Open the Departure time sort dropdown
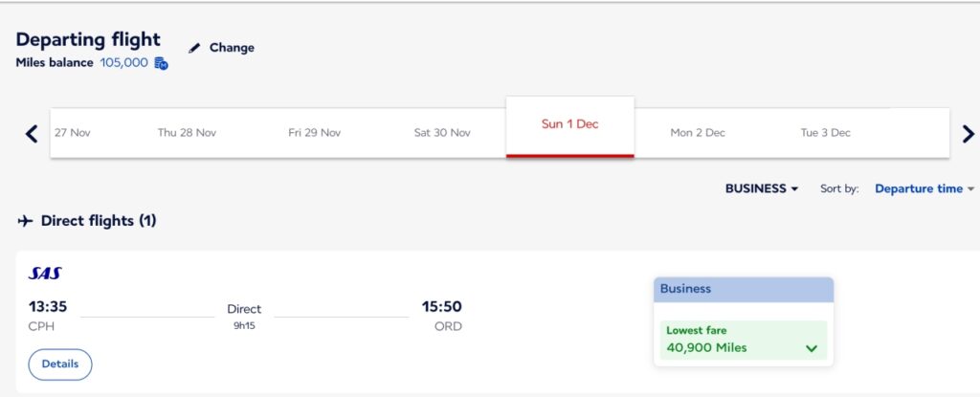 [x=924, y=188]
